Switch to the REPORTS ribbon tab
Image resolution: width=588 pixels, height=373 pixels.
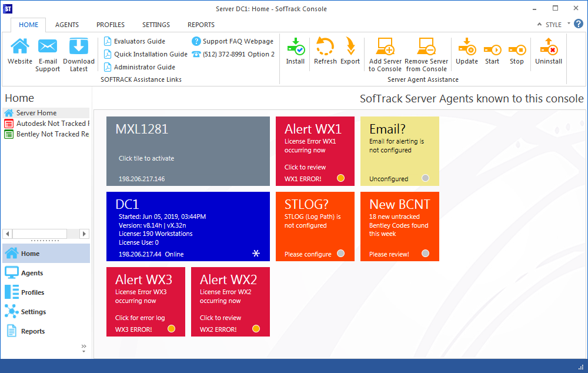(x=201, y=25)
